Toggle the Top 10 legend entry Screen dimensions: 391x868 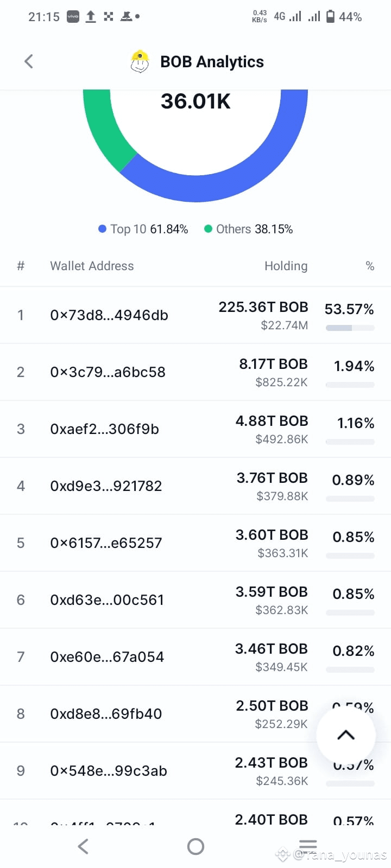[x=142, y=229]
